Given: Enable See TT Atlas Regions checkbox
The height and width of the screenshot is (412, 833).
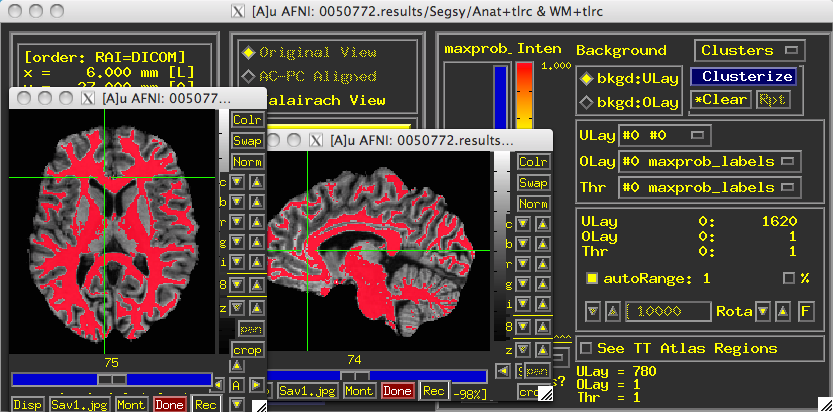Looking at the screenshot, I should coord(586,349).
